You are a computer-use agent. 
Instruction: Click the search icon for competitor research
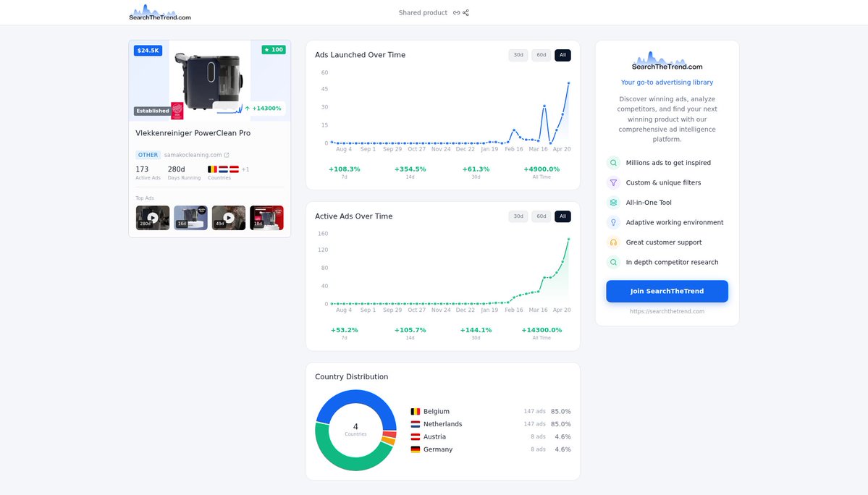click(613, 262)
